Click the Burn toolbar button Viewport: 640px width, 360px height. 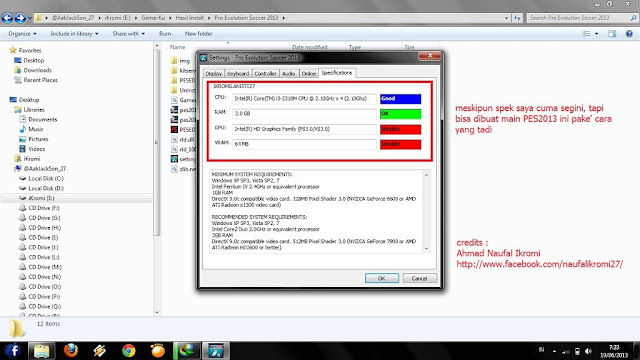point(165,34)
